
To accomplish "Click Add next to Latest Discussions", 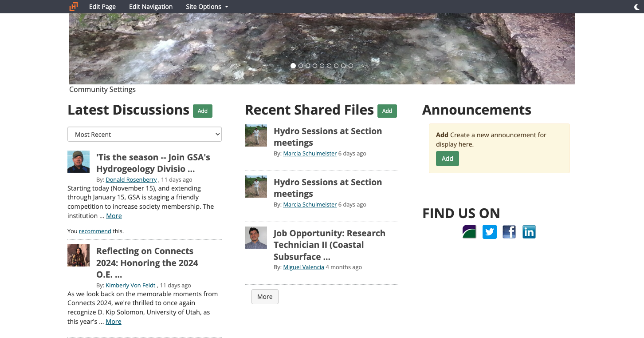I will point(203,111).
